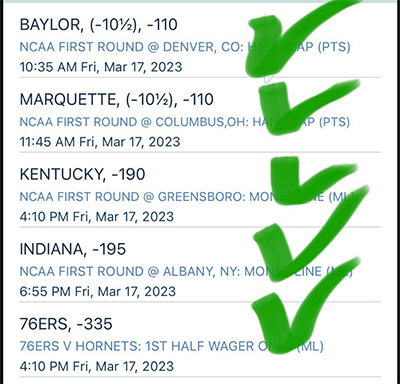Screen dimensions: 400x384
Task: Select the Indiana, -195 wager heading
Action: pyautogui.click(x=73, y=249)
